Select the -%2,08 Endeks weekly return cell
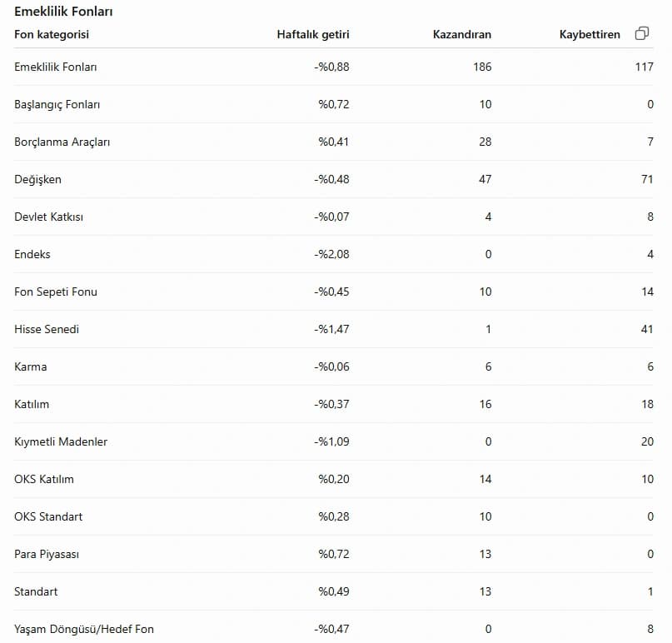The image size is (672, 643). click(x=331, y=254)
